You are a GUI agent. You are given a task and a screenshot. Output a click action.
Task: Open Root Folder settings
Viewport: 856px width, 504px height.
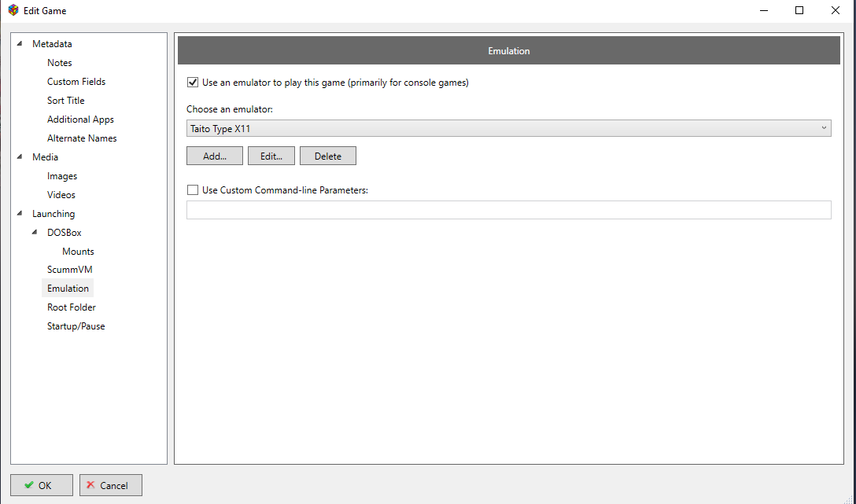pyautogui.click(x=72, y=307)
